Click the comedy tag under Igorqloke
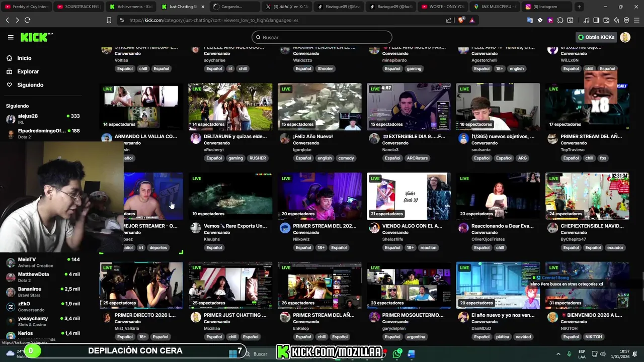Screen dimensions: 644x362 point(346,158)
